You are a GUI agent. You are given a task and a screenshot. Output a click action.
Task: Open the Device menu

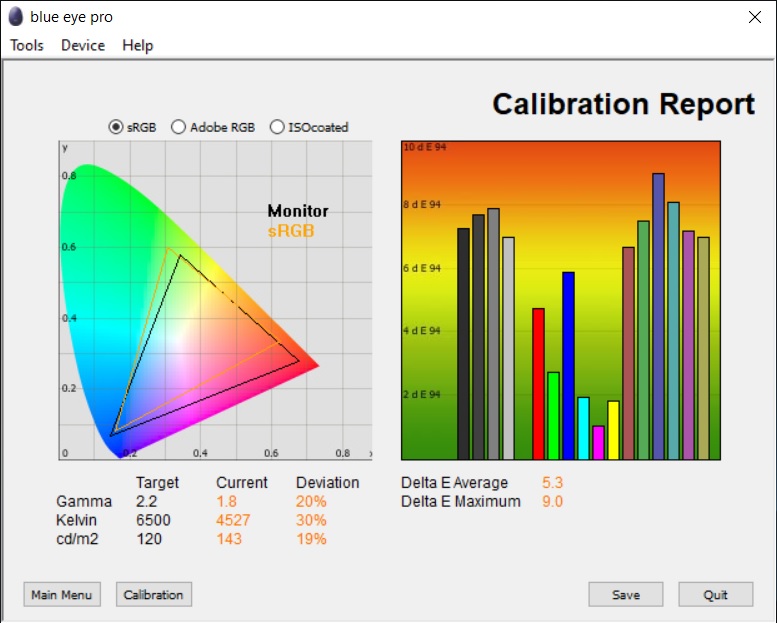click(x=83, y=45)
